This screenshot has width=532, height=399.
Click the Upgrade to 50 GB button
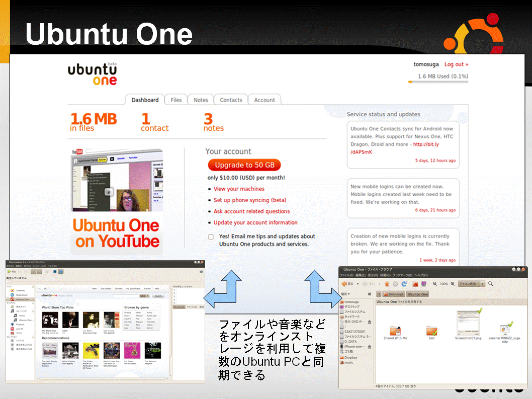[244, 165]
